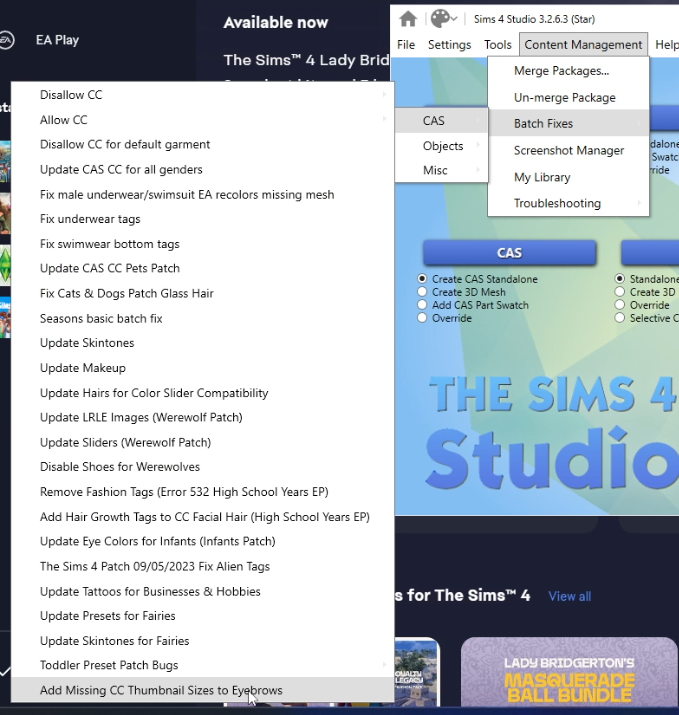The image size is (679, 715).
Task: Open the Settings menu
Action: tap(449, 45)
